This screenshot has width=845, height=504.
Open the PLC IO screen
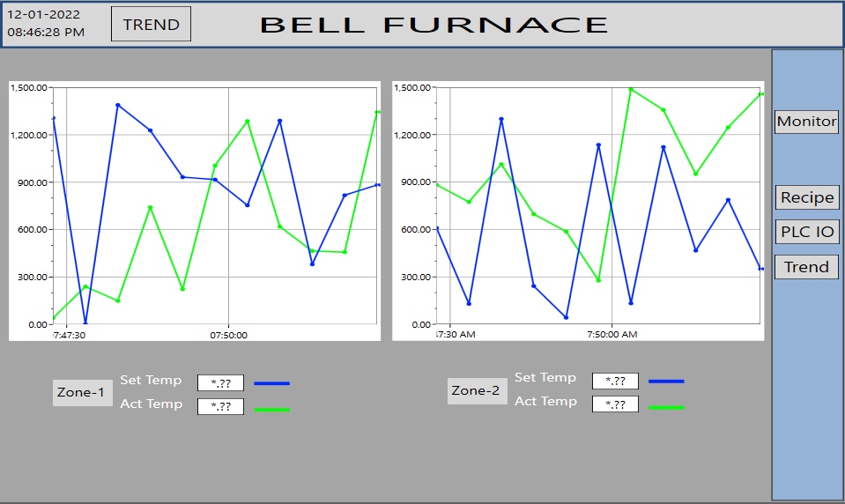coord(807,232)
